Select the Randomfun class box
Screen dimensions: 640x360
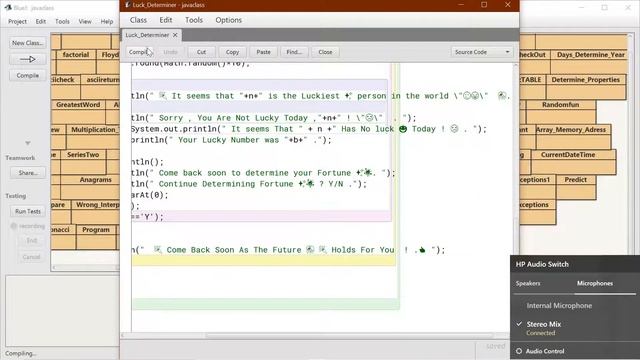tap(561, 112)
